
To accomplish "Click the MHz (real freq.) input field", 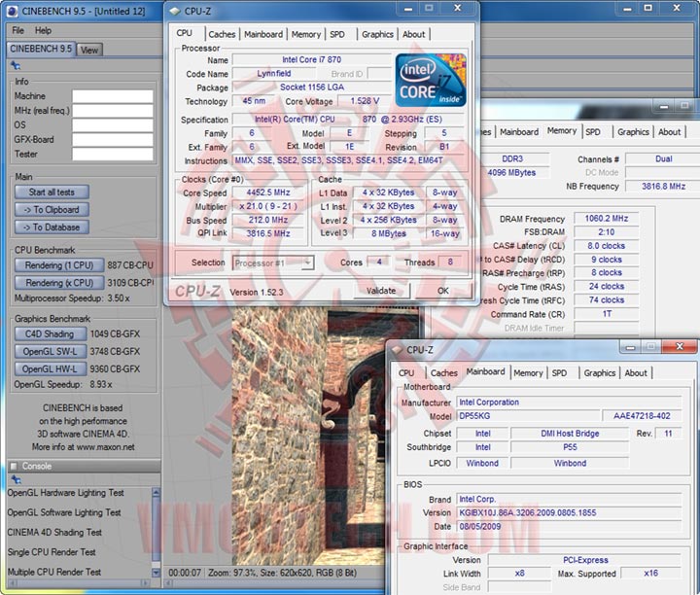I will tap(113, 111).
